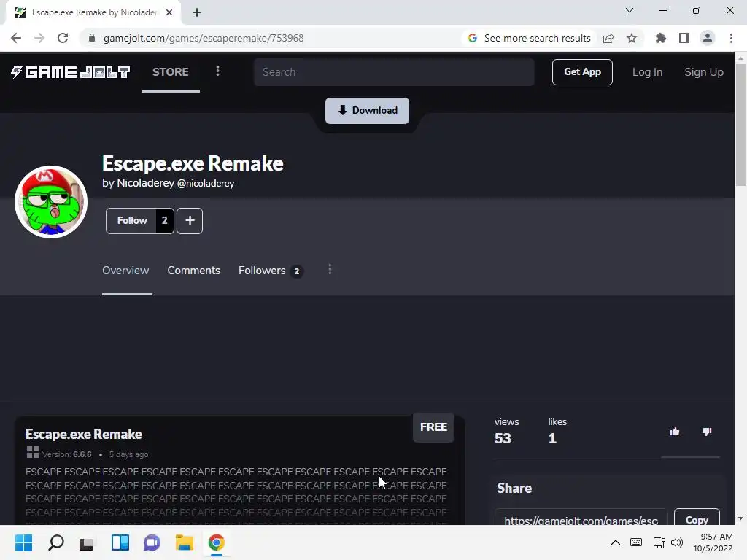The height and width of the screenshot is (560, 747).
Task: Open the Log In link
Action: point(647,72)
